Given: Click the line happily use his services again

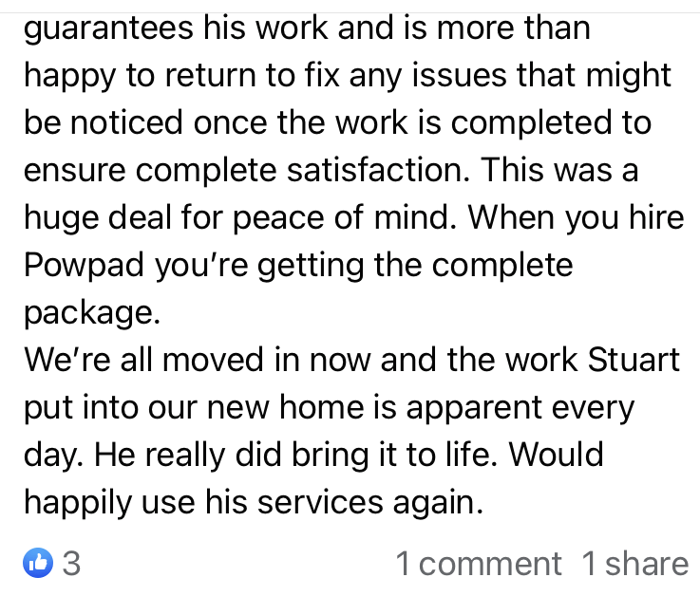Looking at the screenshot, I should click(254, 503).
